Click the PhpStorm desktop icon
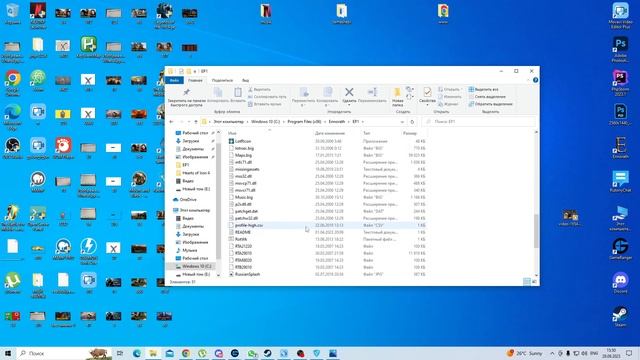 [x=620, y=83]
